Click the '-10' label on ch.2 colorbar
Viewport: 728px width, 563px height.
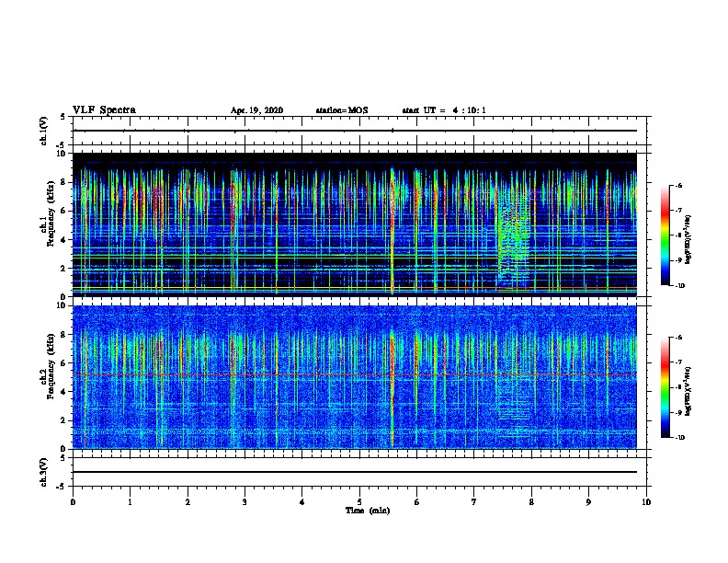(679, 438)
